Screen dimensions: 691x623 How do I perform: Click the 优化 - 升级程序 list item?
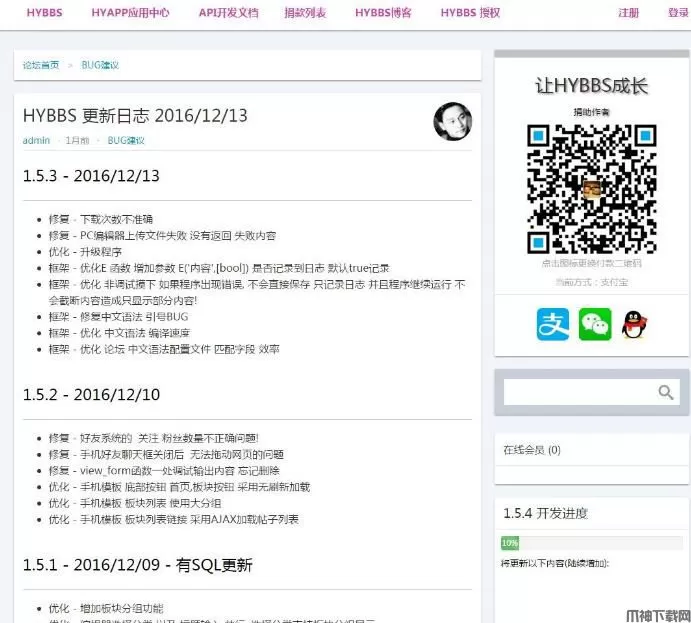[85, 252]
